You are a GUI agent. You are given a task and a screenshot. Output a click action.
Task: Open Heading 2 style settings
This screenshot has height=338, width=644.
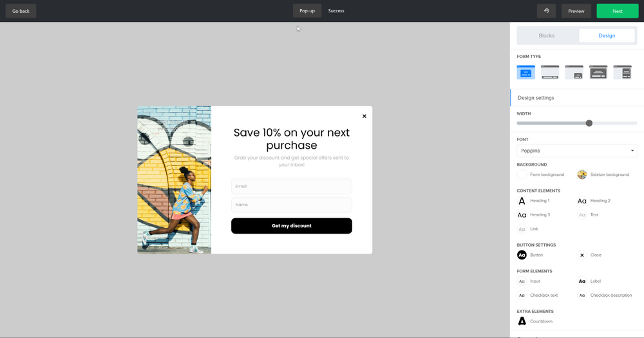[582, 201]
